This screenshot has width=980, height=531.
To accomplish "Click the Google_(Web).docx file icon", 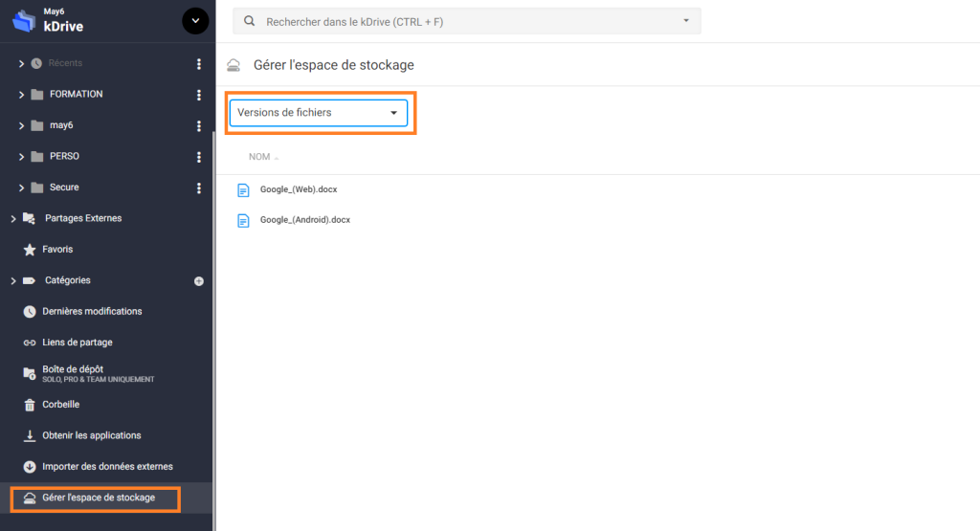I will (243, 189).
